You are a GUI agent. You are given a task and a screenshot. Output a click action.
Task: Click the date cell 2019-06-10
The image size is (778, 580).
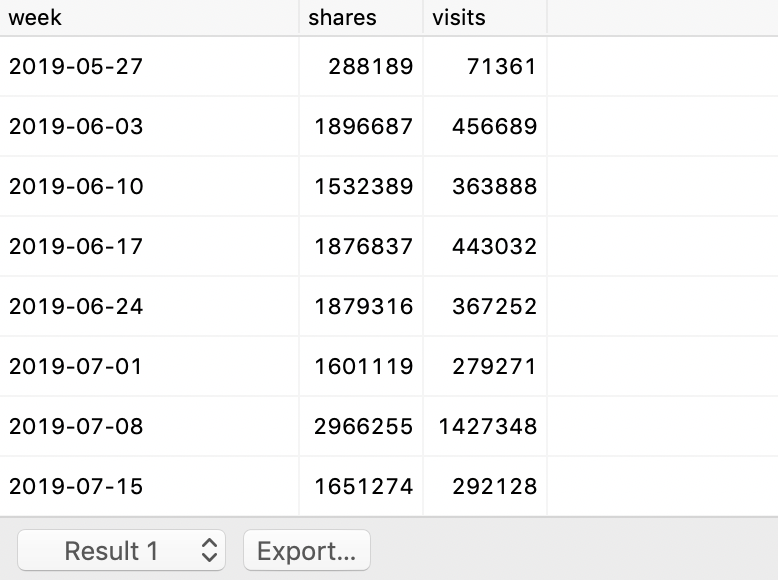(x=76, y=187)
